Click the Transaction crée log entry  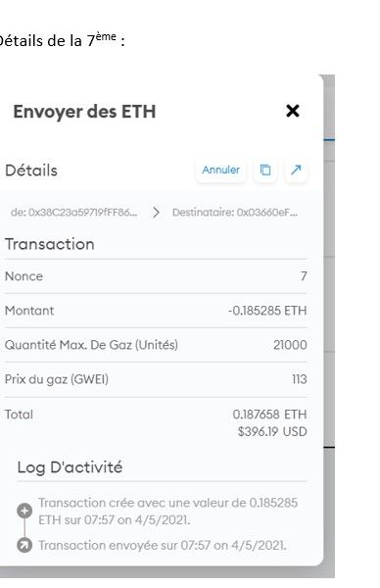tap(168, 512)
